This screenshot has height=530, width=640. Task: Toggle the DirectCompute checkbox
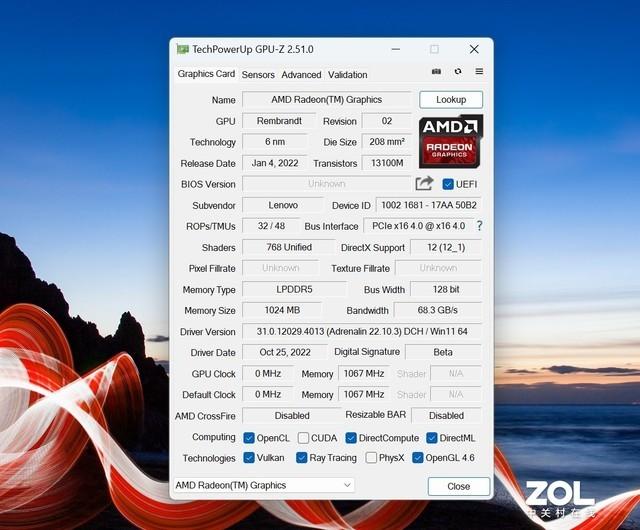pyautogui.click(x=351, y=438)
